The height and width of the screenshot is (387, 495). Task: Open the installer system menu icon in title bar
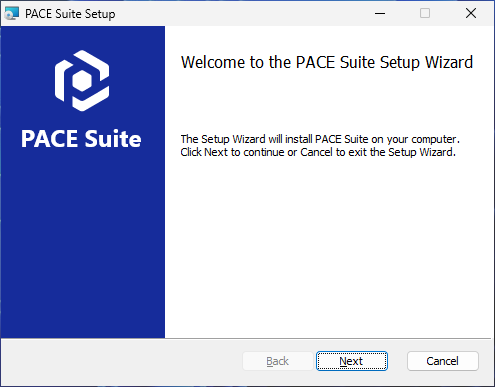point(12,13)
